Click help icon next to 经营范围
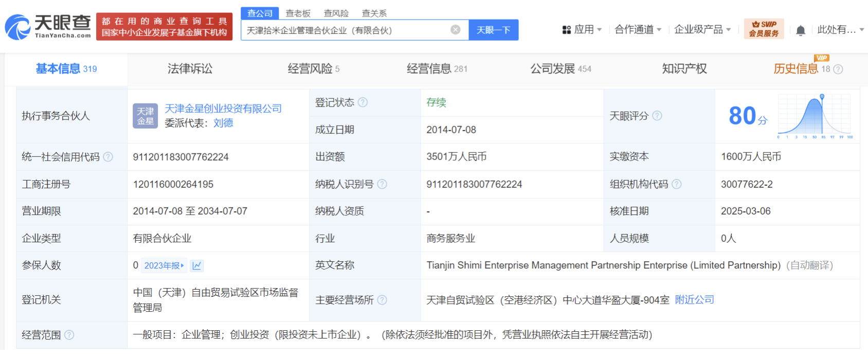The image size is (868, 355). click(x=69, y=335)
